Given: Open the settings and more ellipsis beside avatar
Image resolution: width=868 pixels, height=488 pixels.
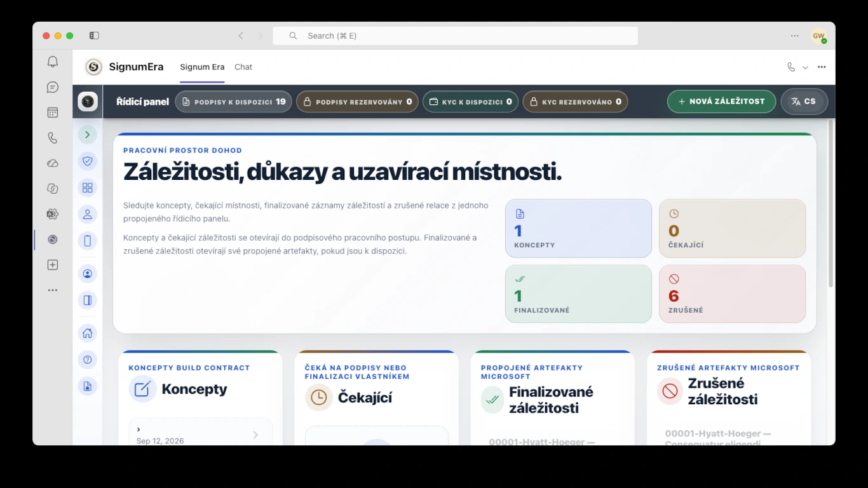Looking at the screenshot, I should (795, 36).
